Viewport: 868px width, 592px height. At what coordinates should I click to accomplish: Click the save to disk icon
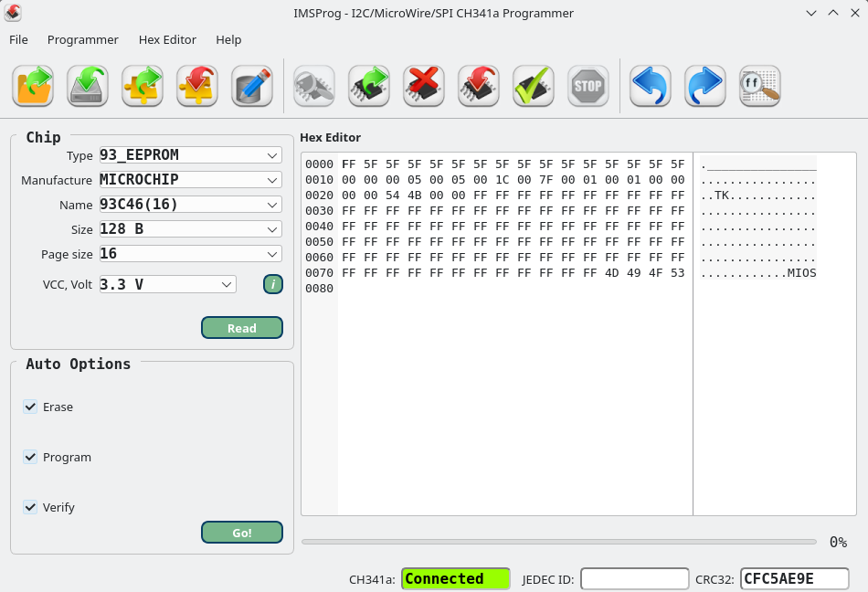tap(88, 86)
